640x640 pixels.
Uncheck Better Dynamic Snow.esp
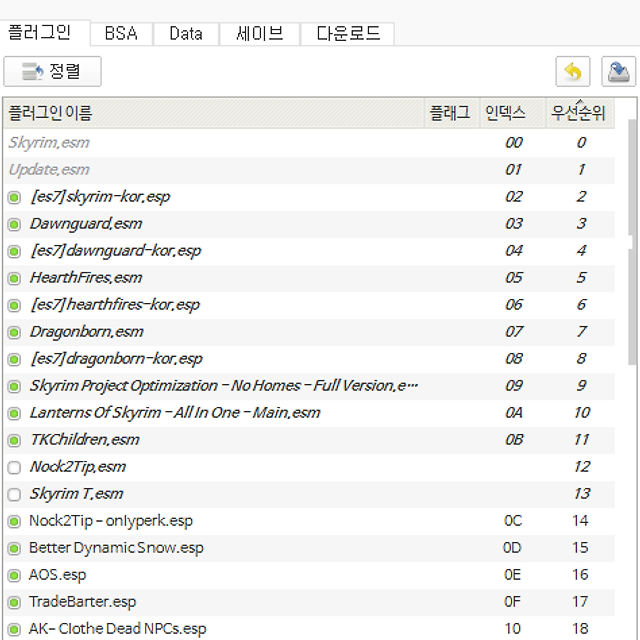[14, 548]
